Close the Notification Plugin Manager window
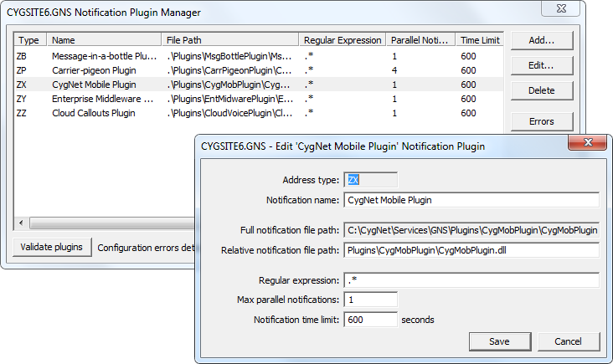Screen dimensions: 613x364 click(560, 8)
